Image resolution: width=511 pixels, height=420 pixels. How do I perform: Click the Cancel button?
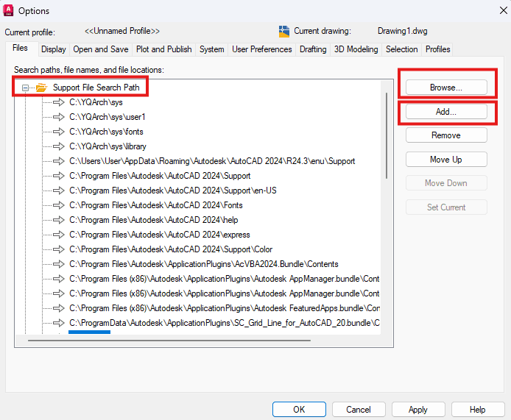[x=359, y=409]
